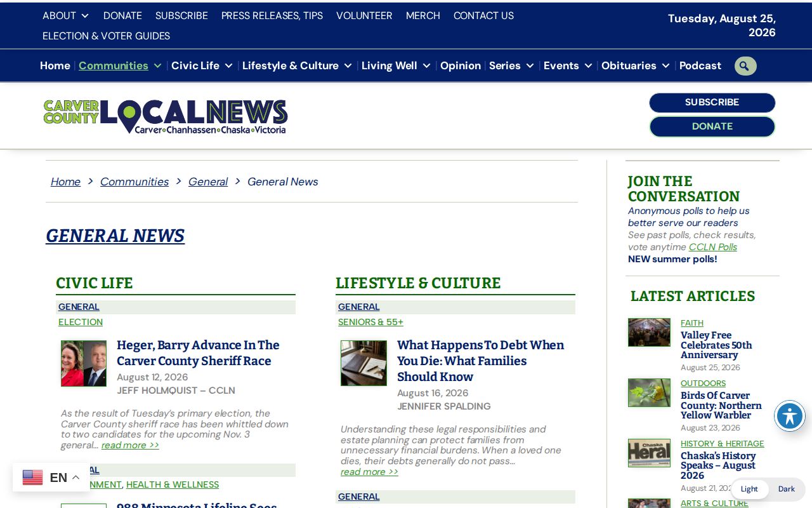
Task: Open the Northern Yellow Warbler thumbnail
Action: (649, 392)
